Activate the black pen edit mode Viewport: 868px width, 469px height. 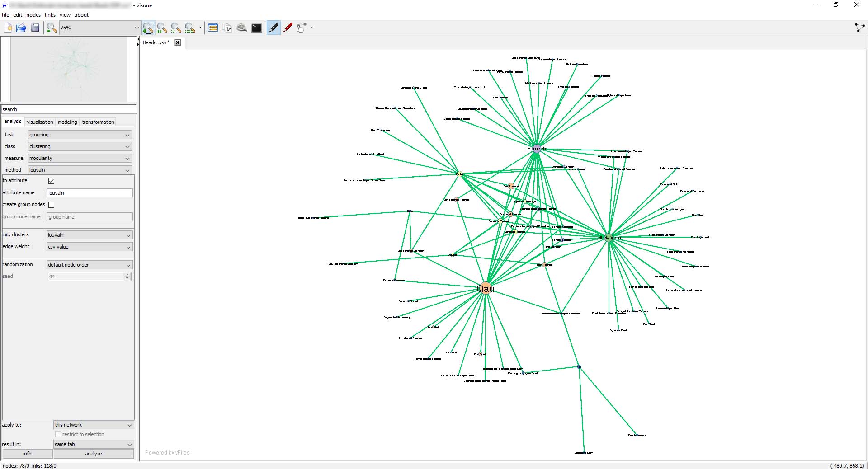click(274, 28)
